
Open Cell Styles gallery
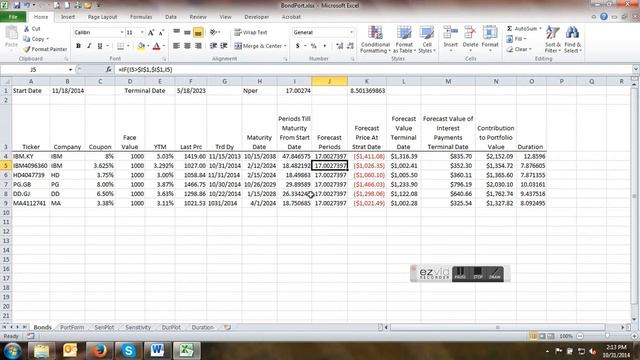click(x=427, y=39)
